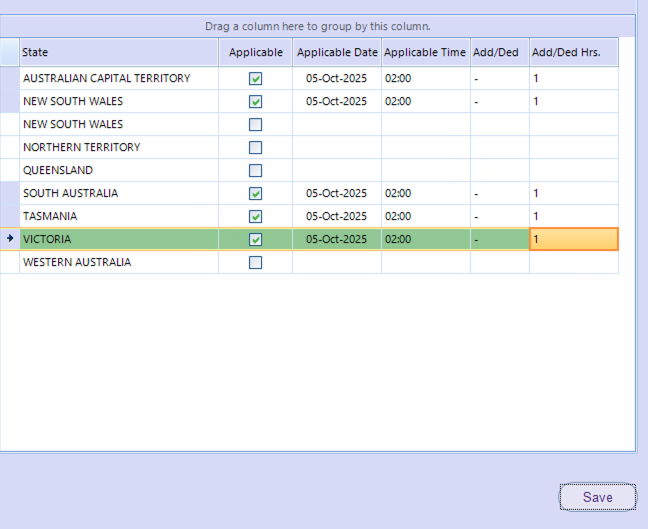This screenshot has width=648, height=529.
Task: Select the Add/Ded Hrs. column header
Action: click(573, 52)
